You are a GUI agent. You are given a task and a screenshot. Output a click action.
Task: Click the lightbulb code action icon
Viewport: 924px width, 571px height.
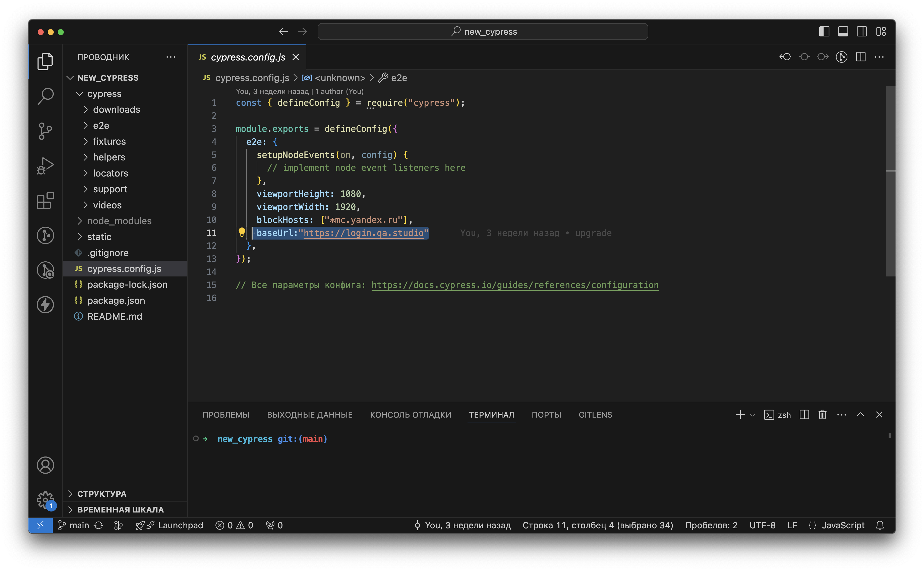tap(242, 232)
